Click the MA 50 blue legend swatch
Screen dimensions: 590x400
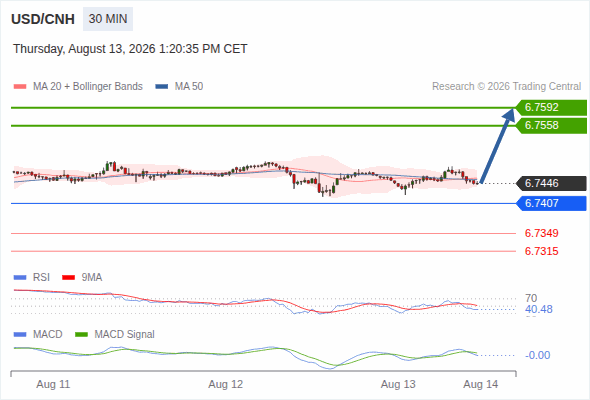pos(162,87)
